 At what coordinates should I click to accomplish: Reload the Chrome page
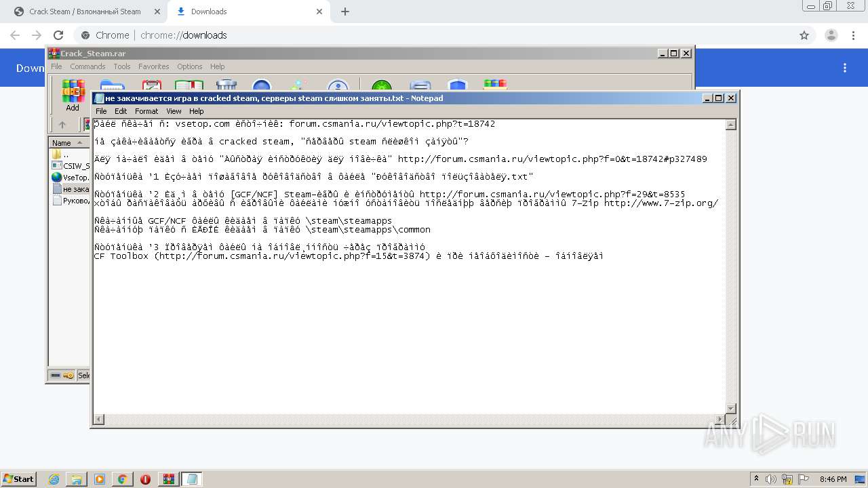coord(58,35)
